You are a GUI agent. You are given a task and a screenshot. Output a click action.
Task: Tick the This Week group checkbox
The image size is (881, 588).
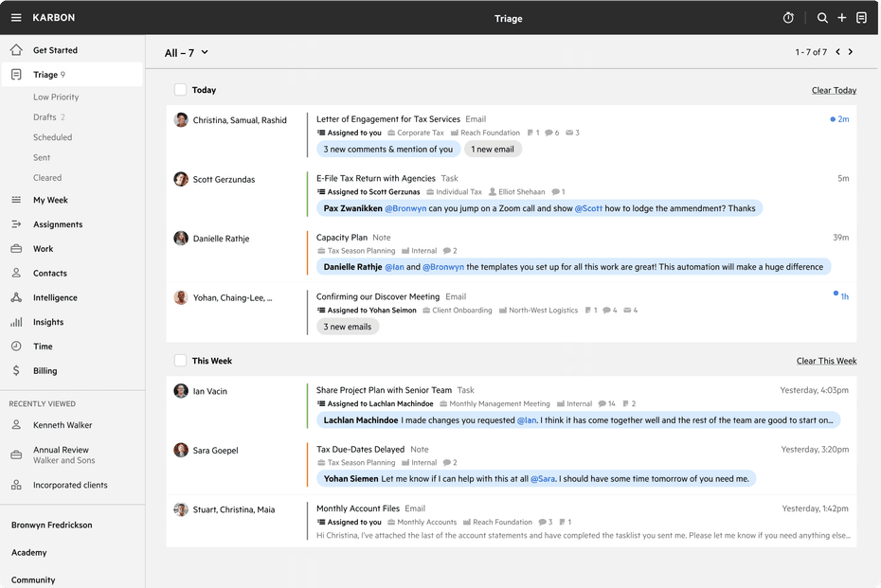(180, 361)
